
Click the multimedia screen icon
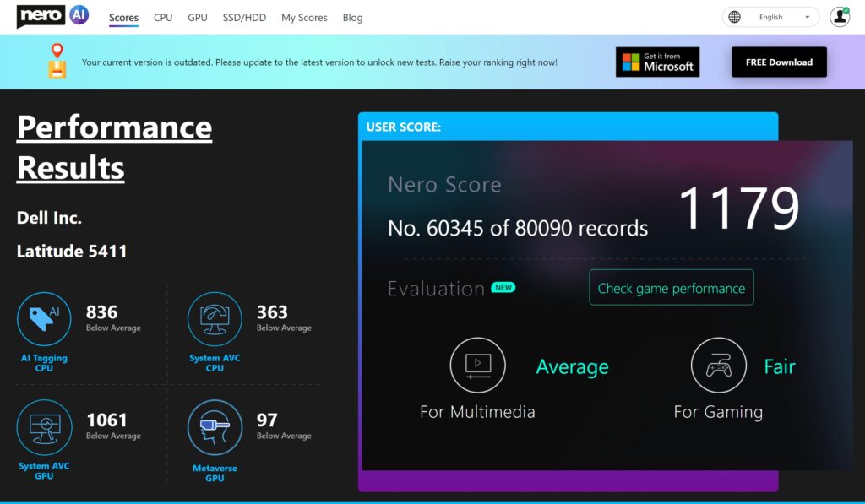pyautogui.click(x=477, y=365)
